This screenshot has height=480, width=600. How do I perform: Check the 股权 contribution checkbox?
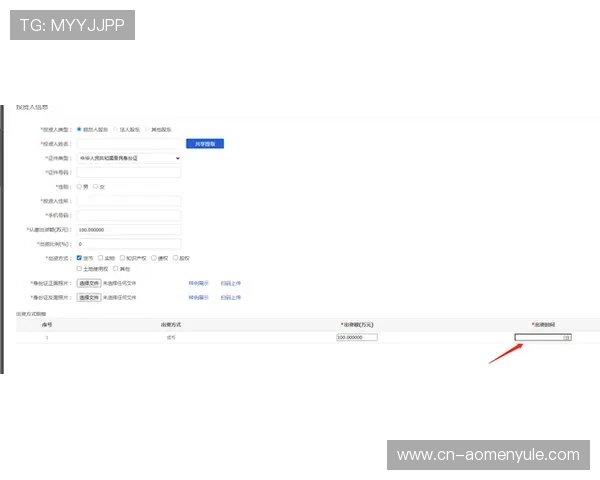pyautogui.click(x=175, y=257)
